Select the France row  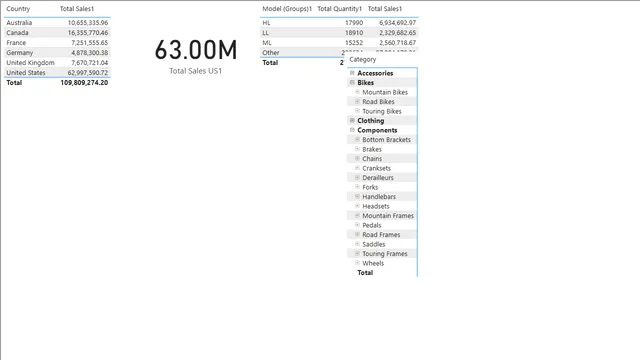point(57,43)
